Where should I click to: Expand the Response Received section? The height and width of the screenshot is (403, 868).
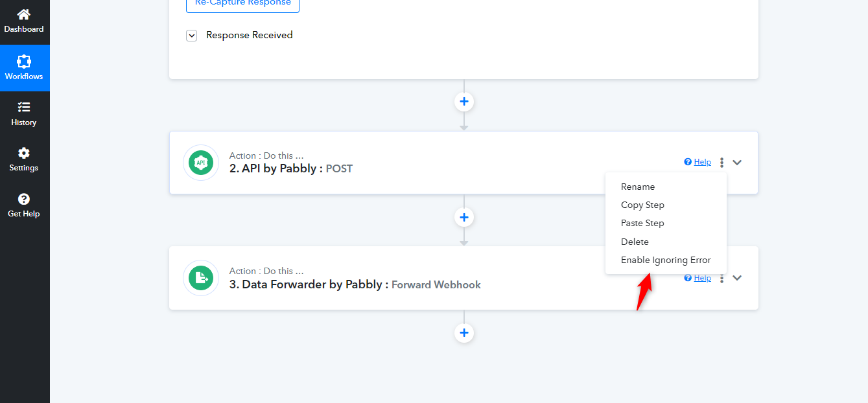click(191, 36)
